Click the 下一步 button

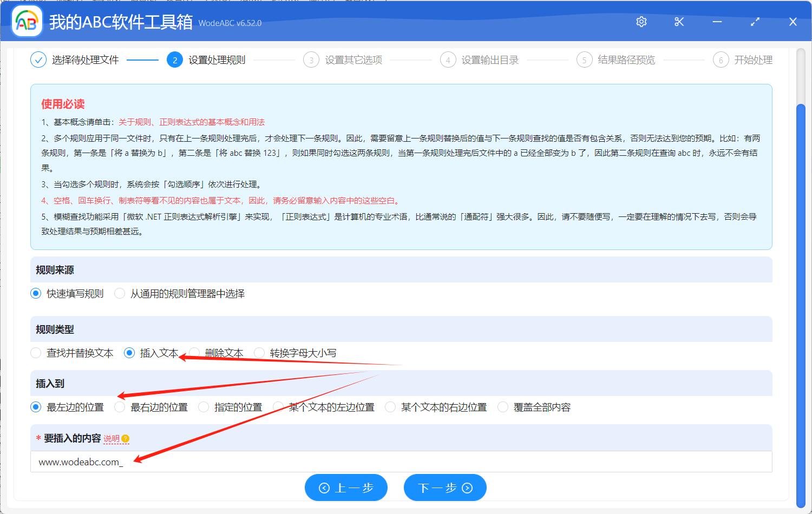pos(445,487)
